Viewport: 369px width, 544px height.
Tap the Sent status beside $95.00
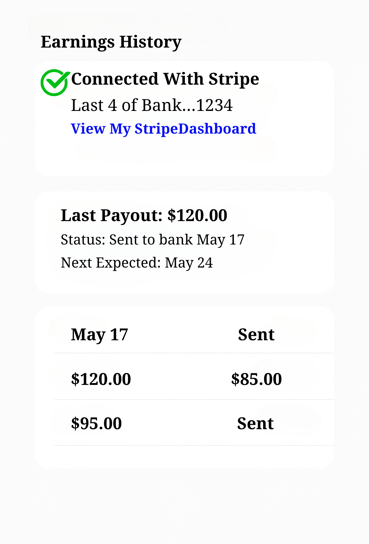pos(255,424)
